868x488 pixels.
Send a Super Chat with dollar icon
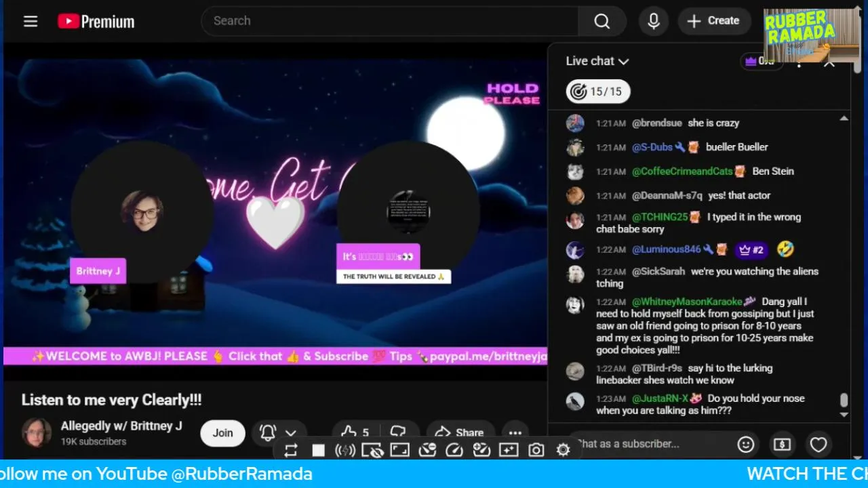tap(782, 445)
